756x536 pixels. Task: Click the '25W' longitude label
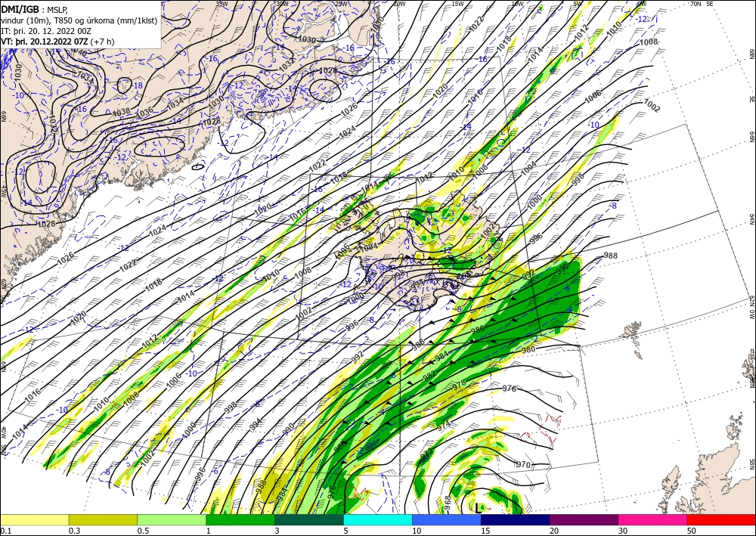[341, 3]
